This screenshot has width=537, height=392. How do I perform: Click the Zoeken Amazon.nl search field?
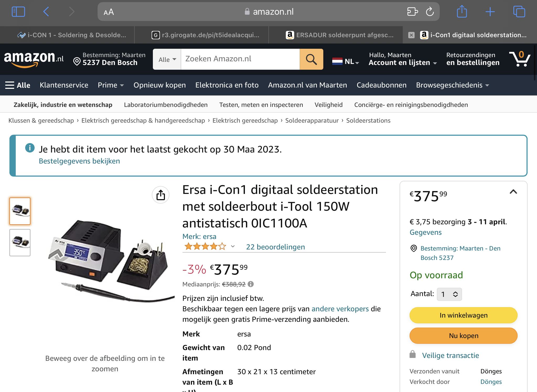click(240, 59)
